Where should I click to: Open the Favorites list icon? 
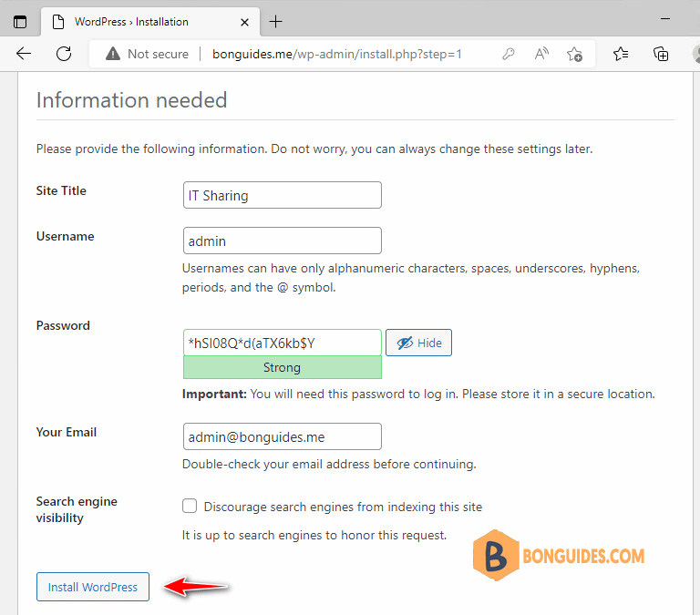coord(621,54)
